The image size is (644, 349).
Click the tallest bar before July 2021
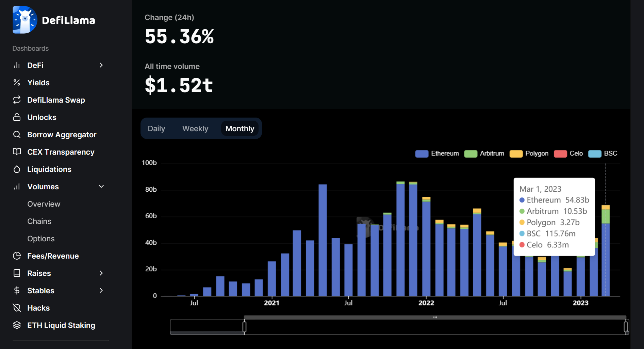pos(323,240)
